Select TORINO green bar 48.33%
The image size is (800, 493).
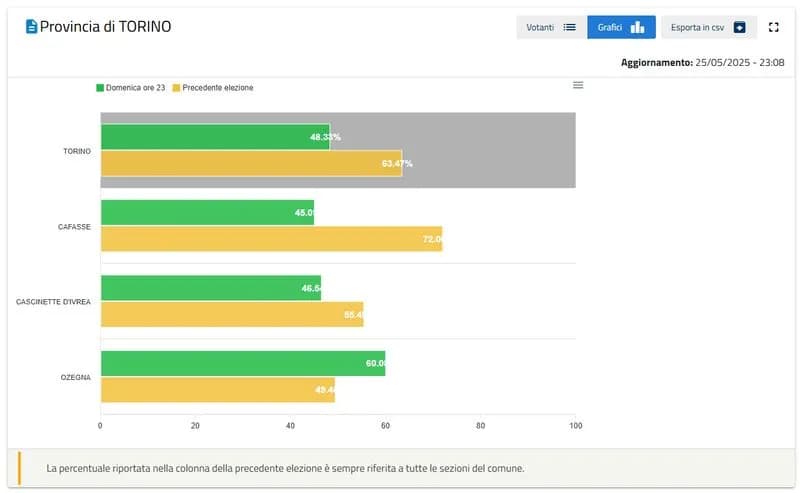[215, 137]
